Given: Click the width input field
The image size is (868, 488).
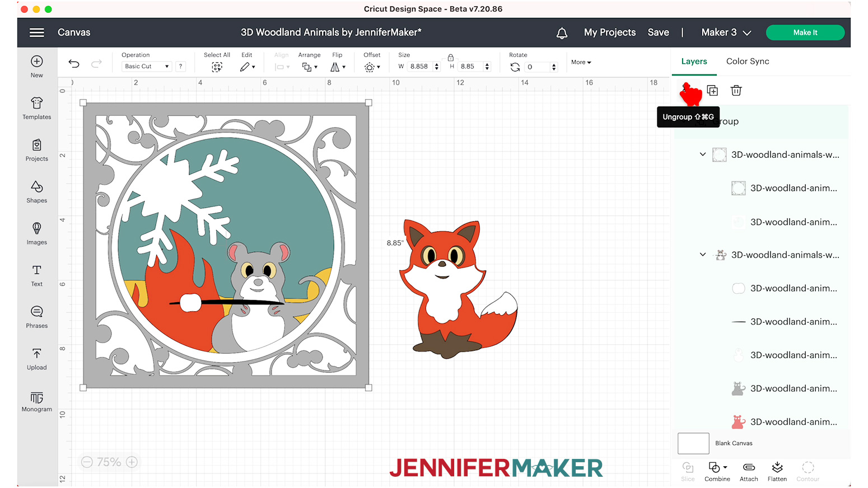Looking at the screenshot, I should tap(419, 67).
